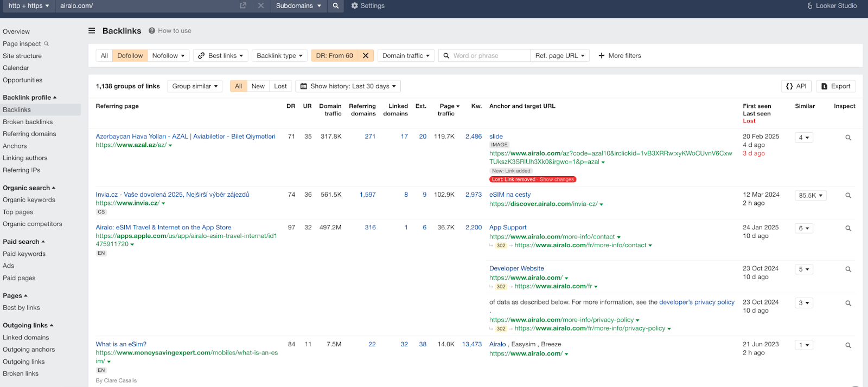Open the Subdomains mode dropdown
The width and height of the screenshot is (868, 387).
(x=298, y=5)
